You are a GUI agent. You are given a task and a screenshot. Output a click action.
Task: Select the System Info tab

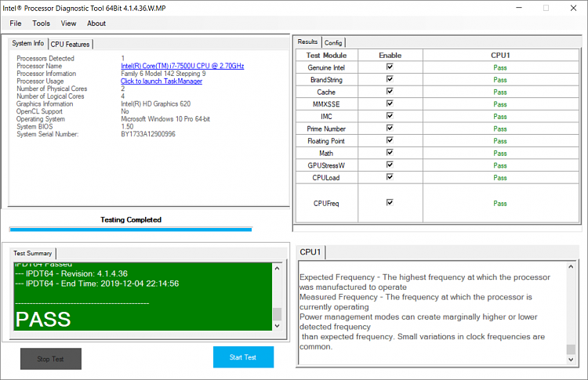tap(28, 43)
